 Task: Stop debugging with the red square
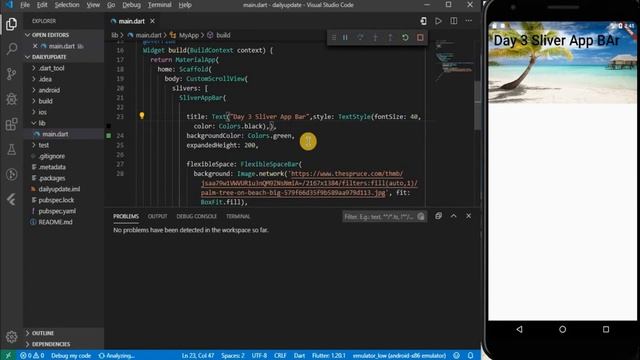[420, 38]
